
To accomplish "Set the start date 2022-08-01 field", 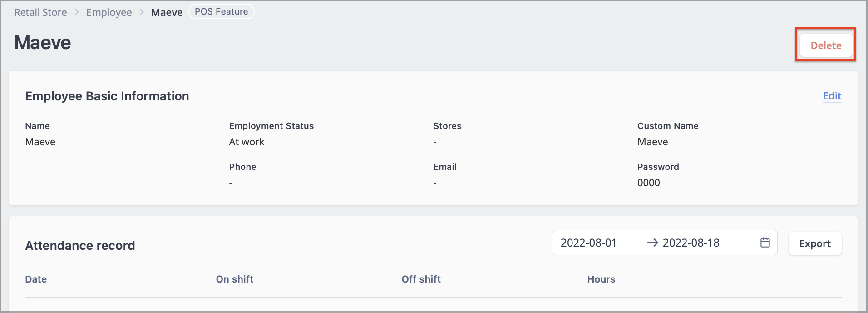I will (x=588, y=243).
